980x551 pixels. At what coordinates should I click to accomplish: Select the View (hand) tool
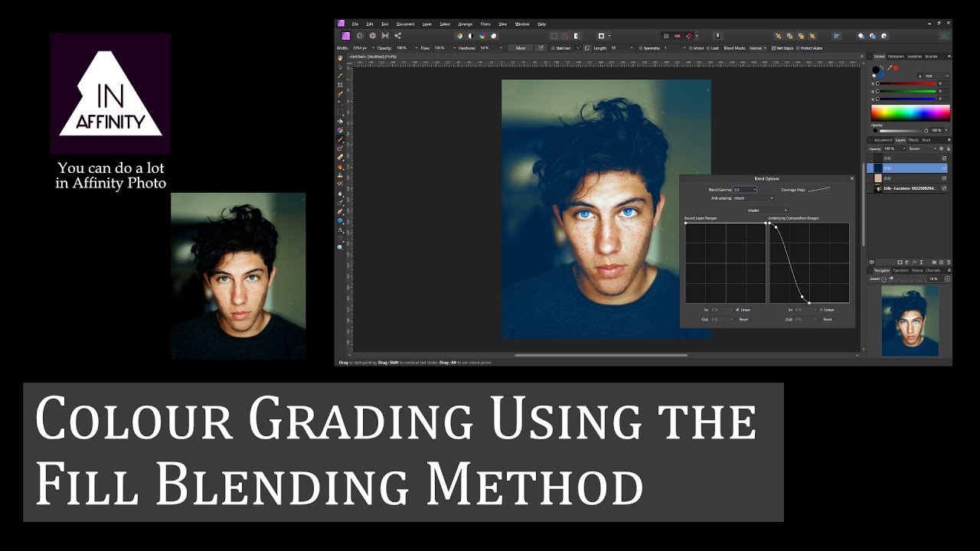[x=341, y=58]
